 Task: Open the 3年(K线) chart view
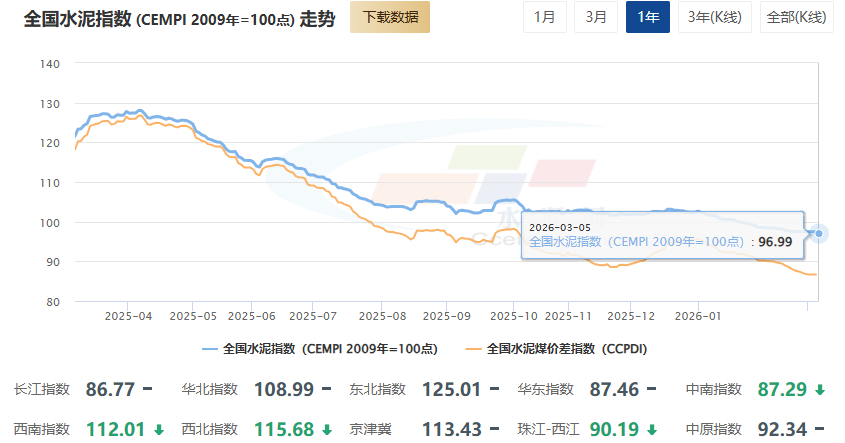714,17
